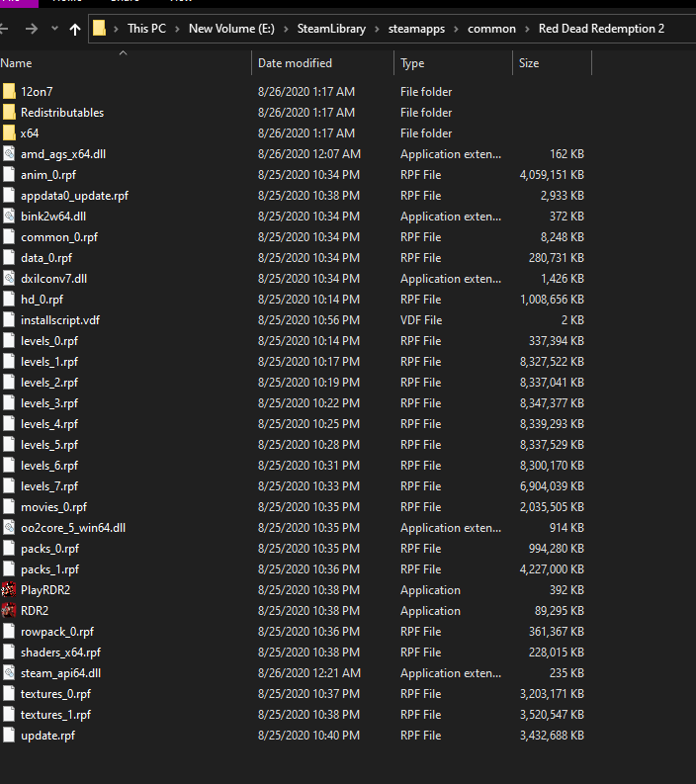
Task: Expand chevron after steamapps in path
Action: (456, 29)
